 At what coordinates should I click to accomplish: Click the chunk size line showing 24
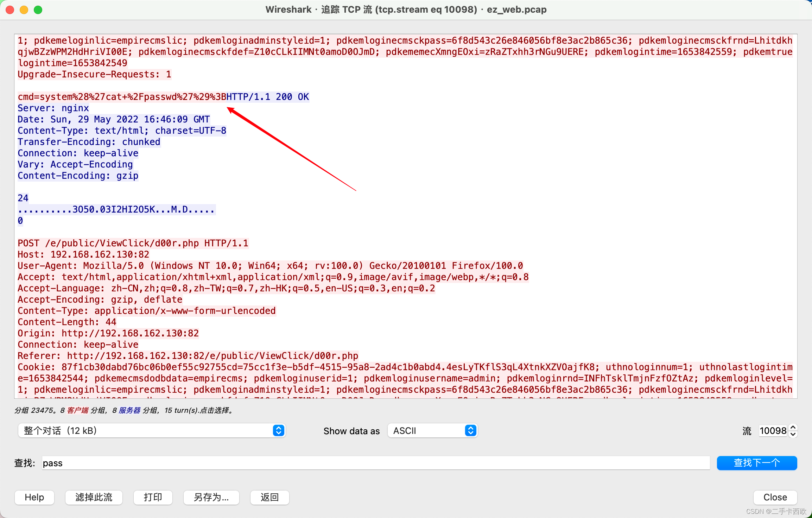[x=23, y=198]
